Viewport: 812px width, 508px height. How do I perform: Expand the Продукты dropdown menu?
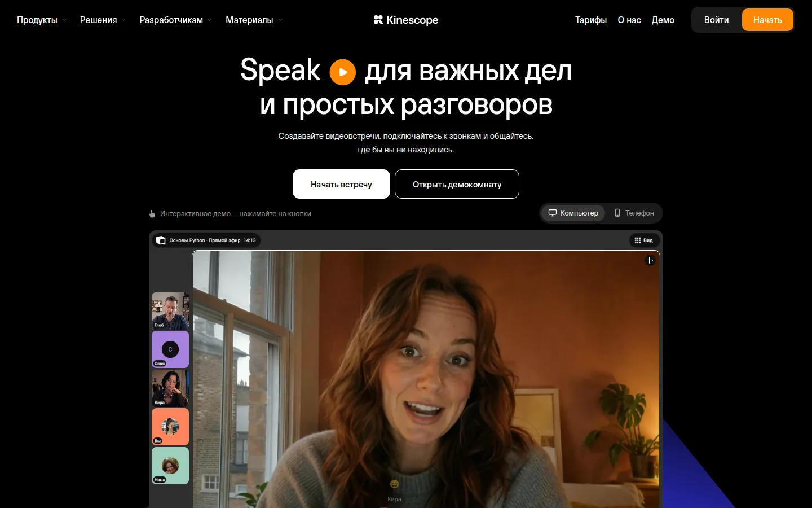tap(42, 20)
